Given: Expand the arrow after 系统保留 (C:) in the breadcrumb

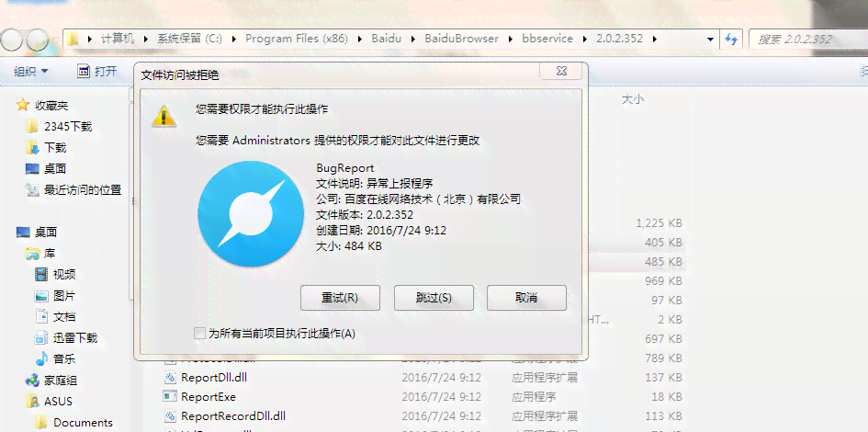Looking at the screenshot, I should (x=233, y=39).
